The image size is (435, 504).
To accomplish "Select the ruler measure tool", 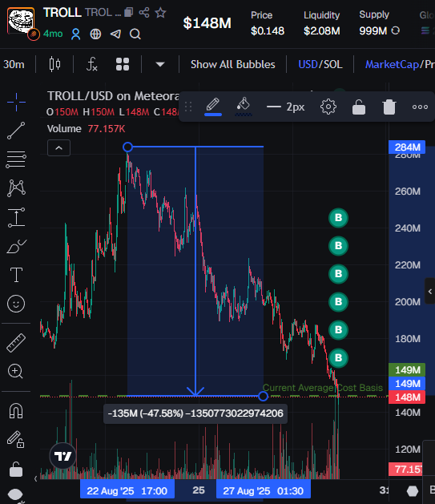I will pos(16,343).
